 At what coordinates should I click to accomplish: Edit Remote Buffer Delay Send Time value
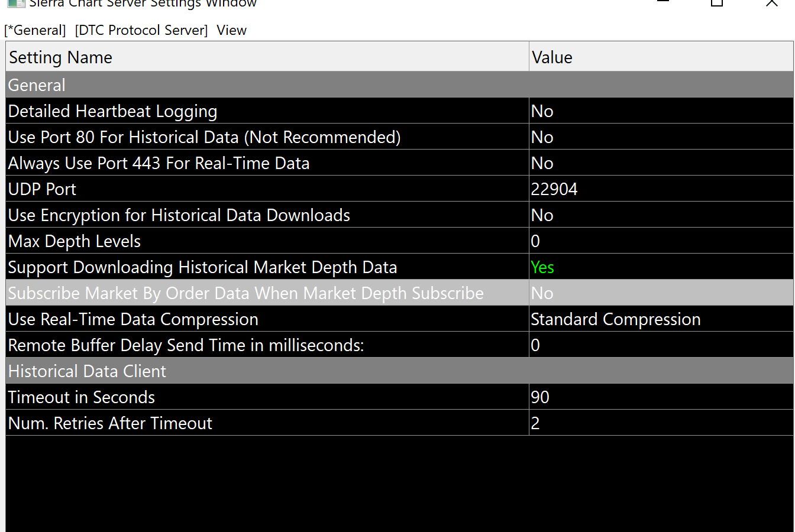click(x=535, y=345)
